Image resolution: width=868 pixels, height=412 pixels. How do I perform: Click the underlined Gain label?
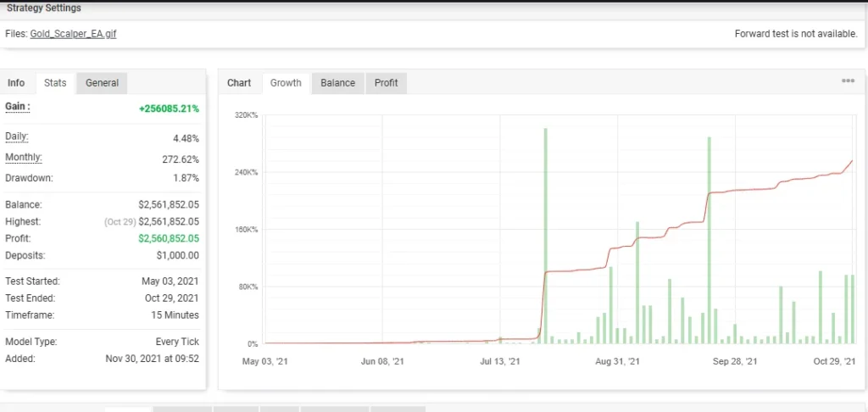[x=18, y=107]
